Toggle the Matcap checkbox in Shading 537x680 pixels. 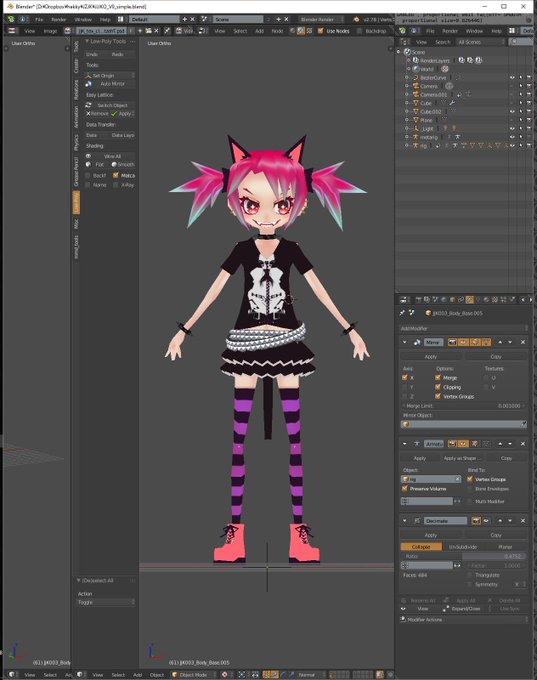[x=116, y=175]
